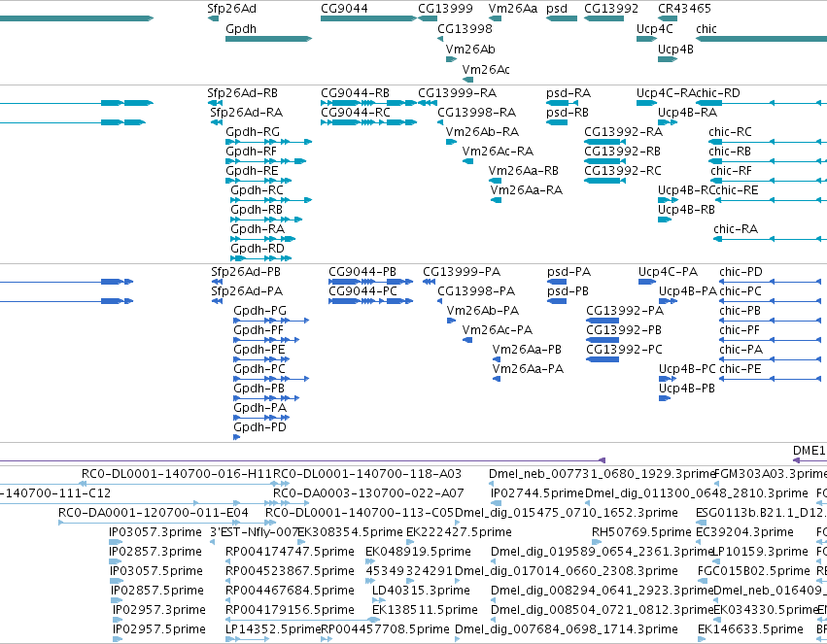The height and width of the screenshot is (644, 827).
Task: Select protein CG9044-PB
Action: [x=362, y=272]
